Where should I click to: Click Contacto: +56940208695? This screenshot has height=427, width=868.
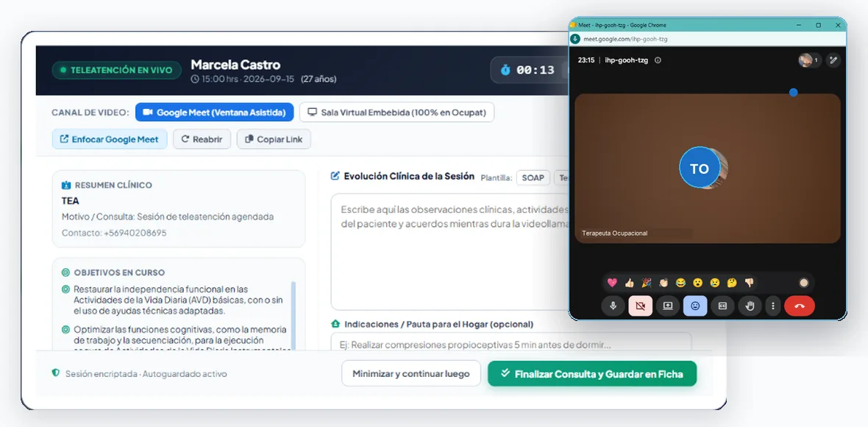(114, 233)
